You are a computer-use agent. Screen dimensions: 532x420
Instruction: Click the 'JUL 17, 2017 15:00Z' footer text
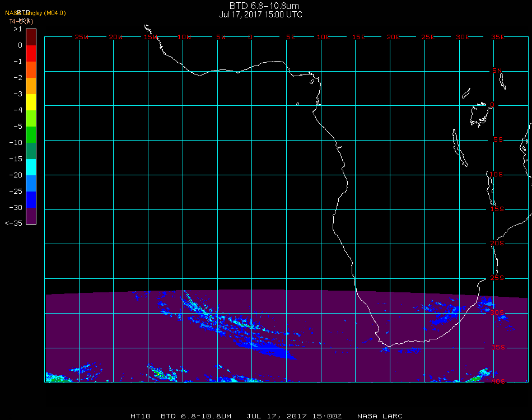294,416
